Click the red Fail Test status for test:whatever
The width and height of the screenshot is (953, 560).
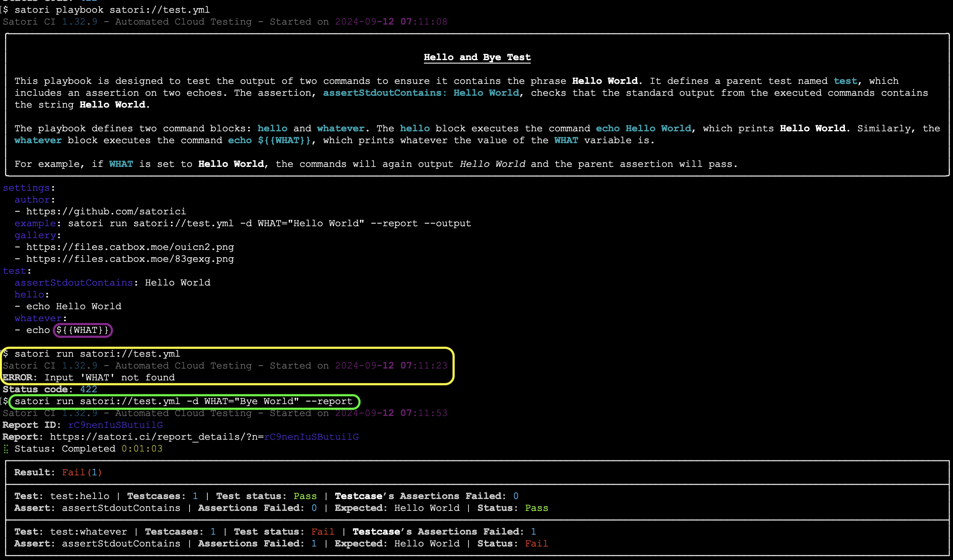coord(323,532)
